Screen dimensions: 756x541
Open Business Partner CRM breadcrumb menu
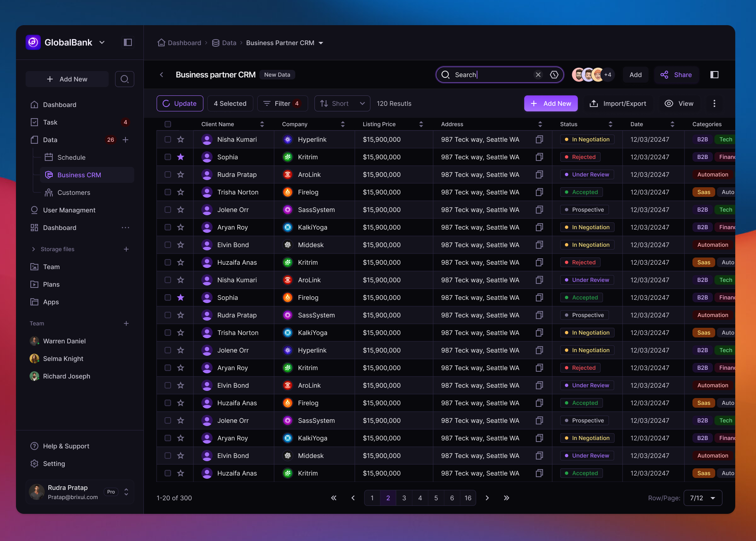(321, 43)
